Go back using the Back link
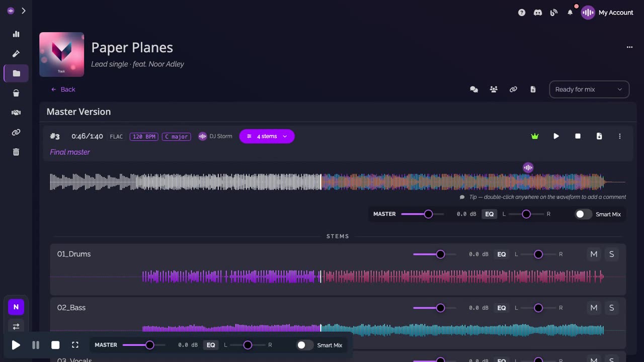 [63, 89]
